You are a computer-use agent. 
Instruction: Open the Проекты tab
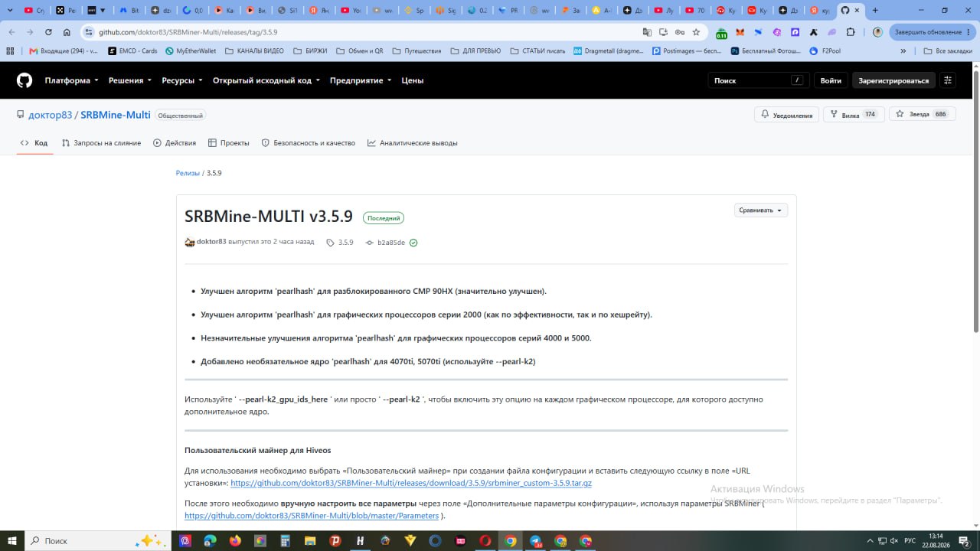(x=228, y=143)
